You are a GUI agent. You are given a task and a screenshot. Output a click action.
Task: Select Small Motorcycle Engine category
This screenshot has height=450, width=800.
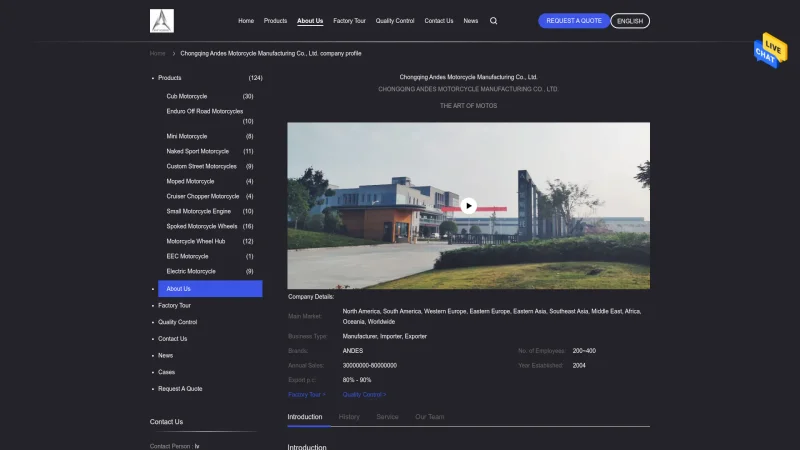198,211
